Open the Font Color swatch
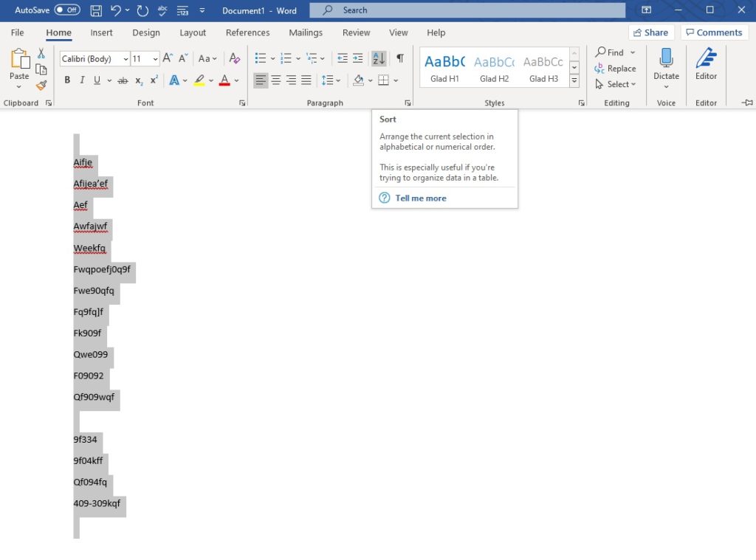Image resolution: width=756 pixels, height=560 pixels. point(224,80)
